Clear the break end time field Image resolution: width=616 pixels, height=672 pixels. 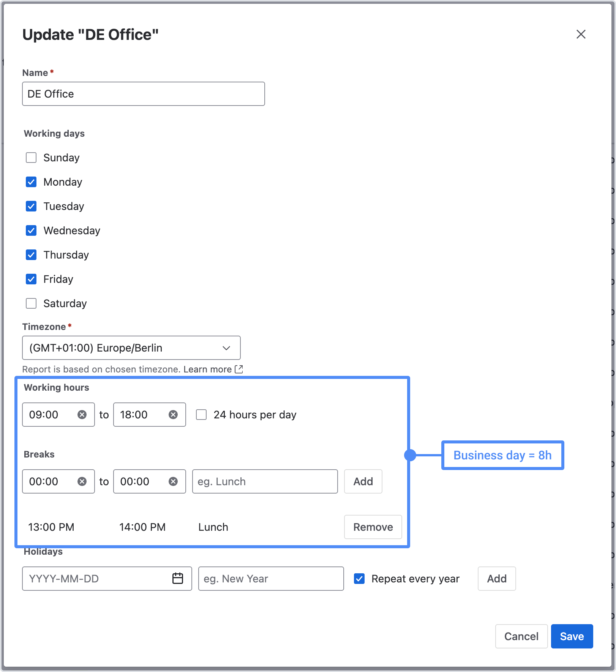coord(173,481)
